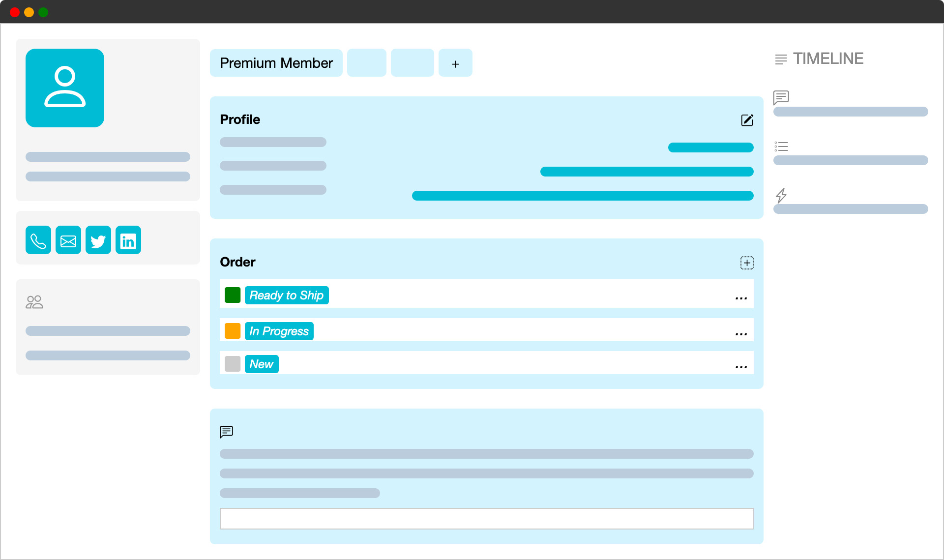The width and height of the screenshot is (944, 560).
Task: Open three-dot menu for New order
Action: [x=741, y=366]
